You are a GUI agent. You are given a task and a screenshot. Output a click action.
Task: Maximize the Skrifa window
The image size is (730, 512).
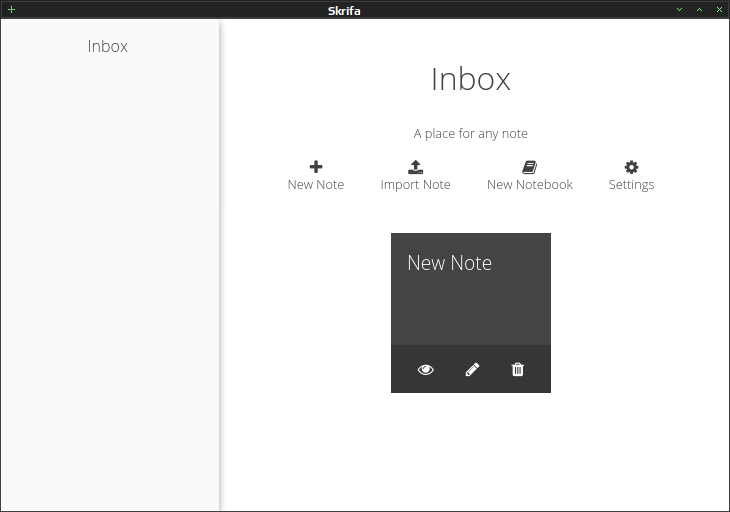pos(699,9)
